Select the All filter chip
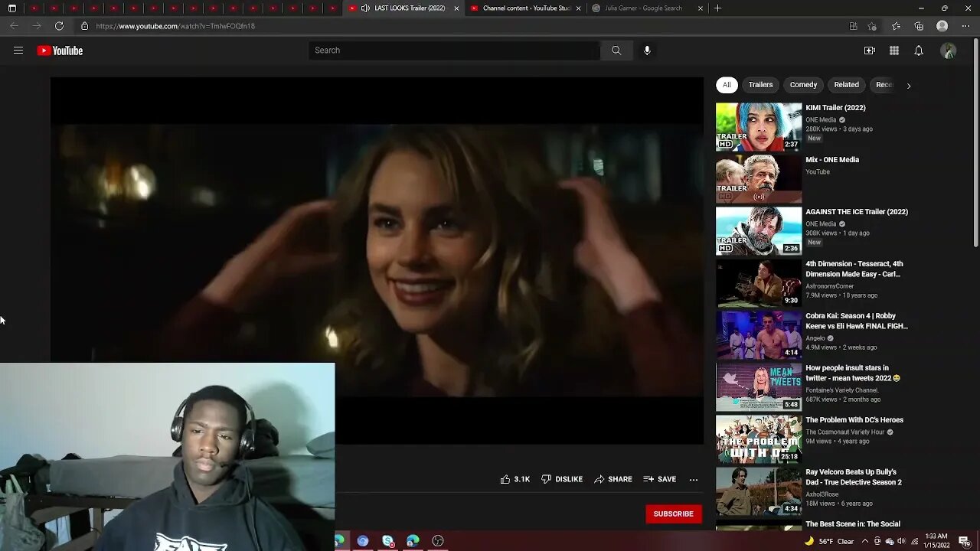980x551 pixels. pos(727,85)
